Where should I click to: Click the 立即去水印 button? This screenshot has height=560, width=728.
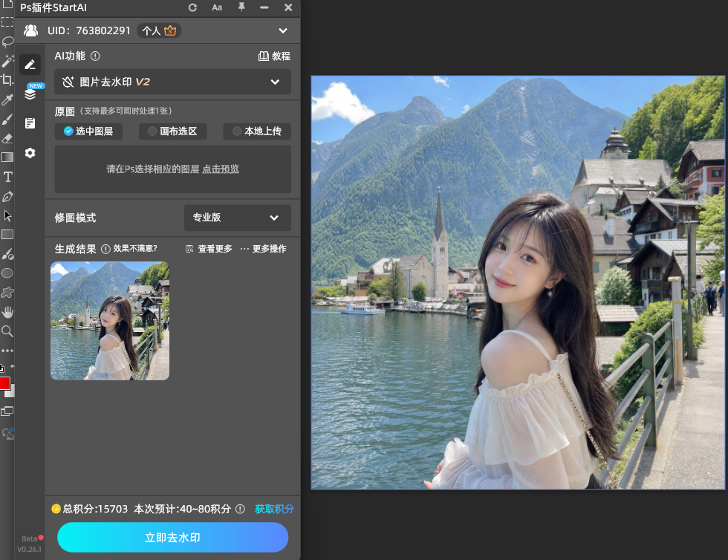172,537
